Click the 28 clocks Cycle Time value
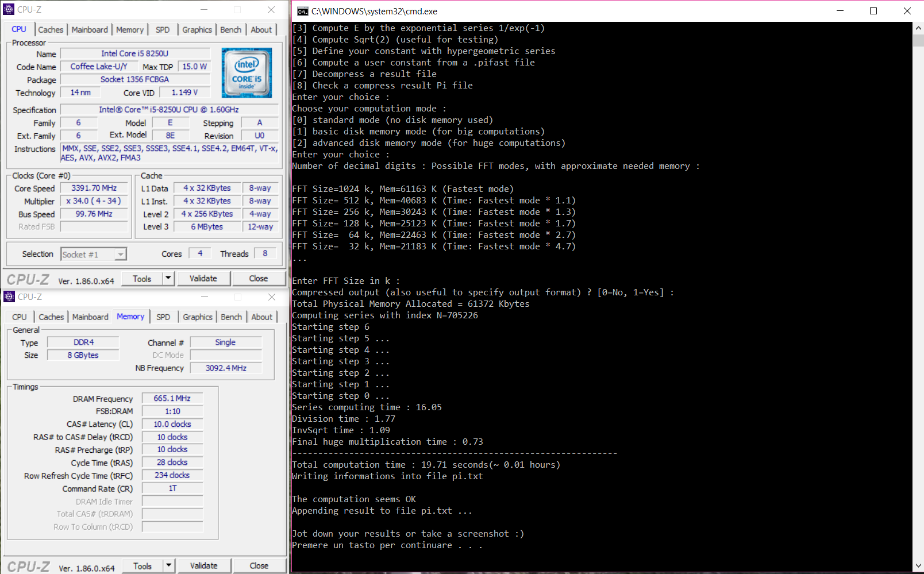Screen dimensions: 924x574 pos(172,463)
